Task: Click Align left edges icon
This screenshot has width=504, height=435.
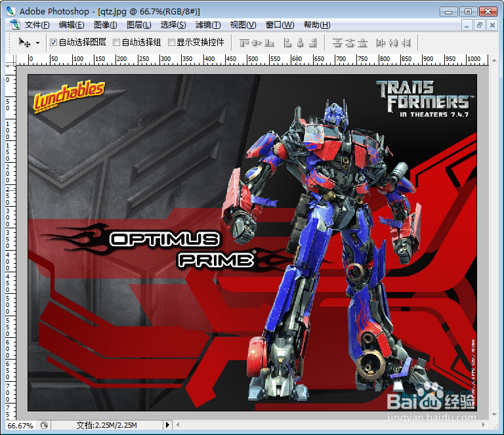Action: 287,43
